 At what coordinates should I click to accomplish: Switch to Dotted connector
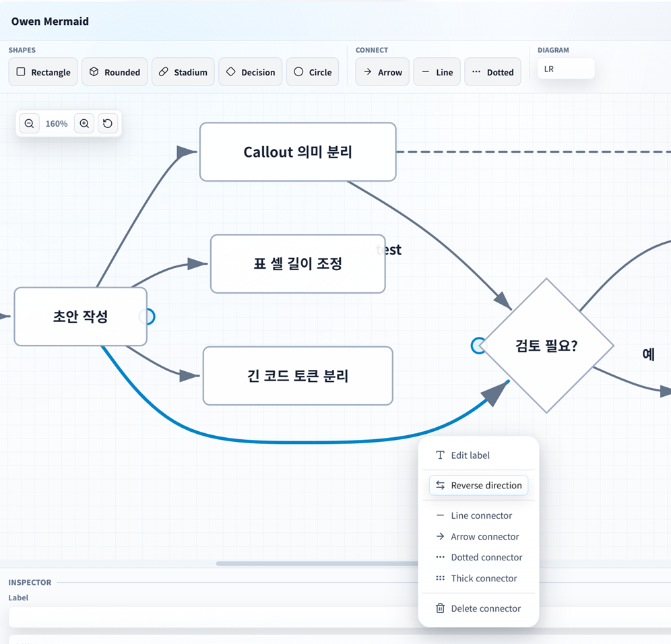pos(478,557)
